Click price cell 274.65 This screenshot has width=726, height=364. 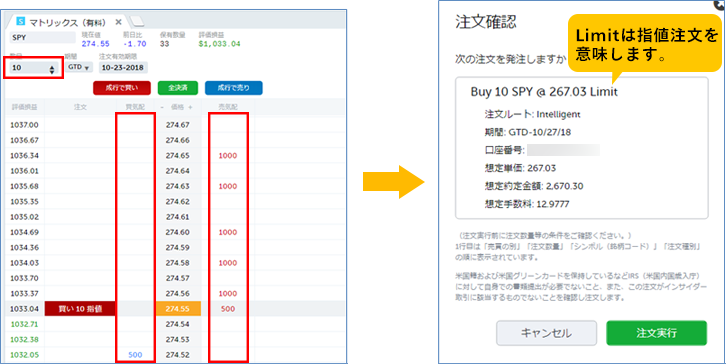click(178, 156)
